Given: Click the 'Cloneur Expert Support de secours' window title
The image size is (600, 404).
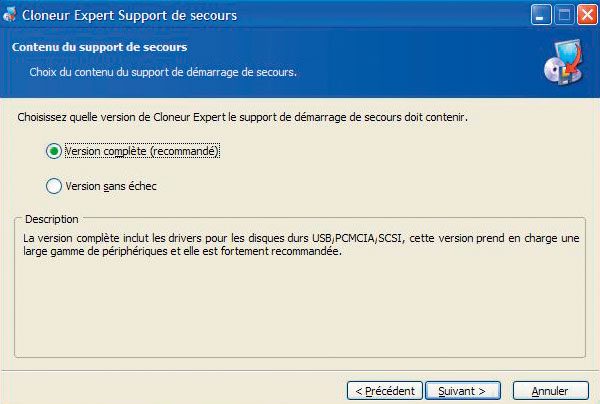Looking at the screenshot, I should point(129,15).
